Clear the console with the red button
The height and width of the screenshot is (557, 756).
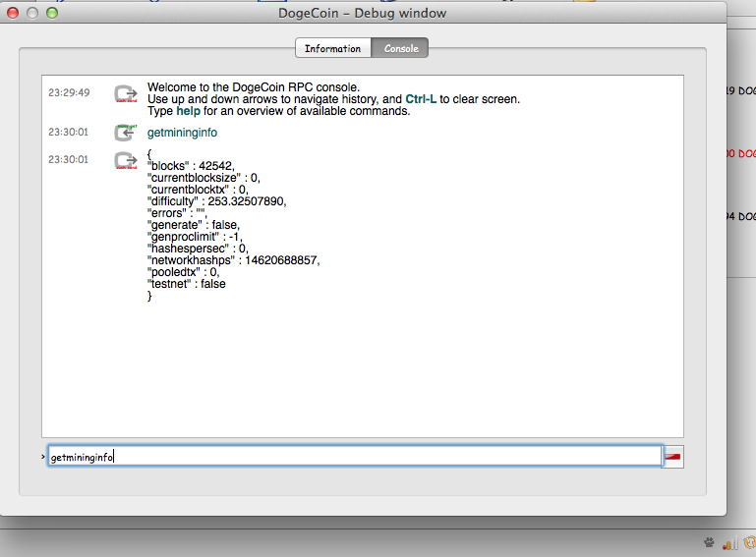673,456
